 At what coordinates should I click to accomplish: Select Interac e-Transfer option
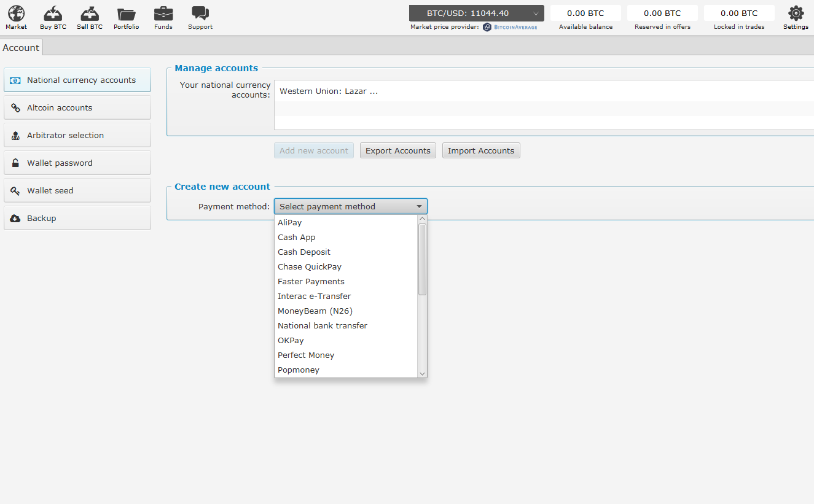click(x=346, y=297)
